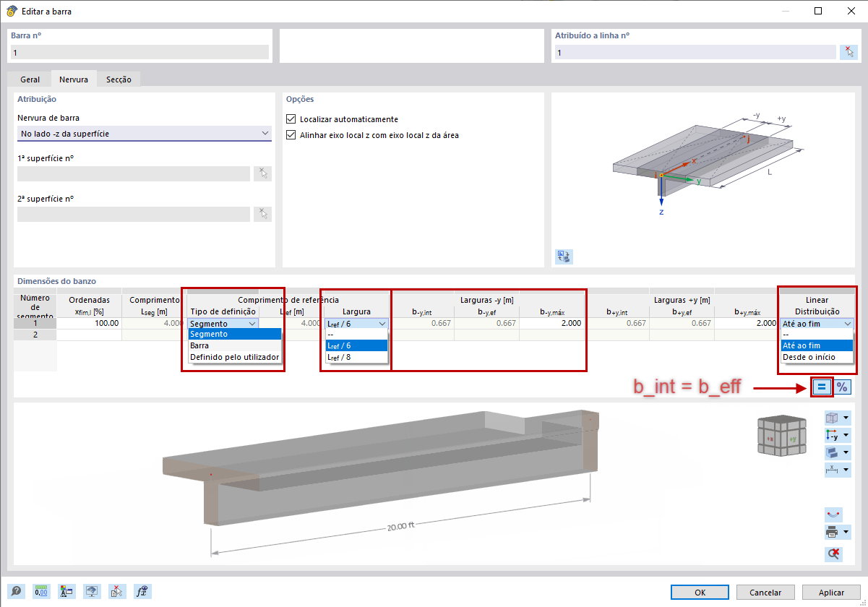Switch to the Secção tab
Screen dimensions: 868x607
(119, 79)
